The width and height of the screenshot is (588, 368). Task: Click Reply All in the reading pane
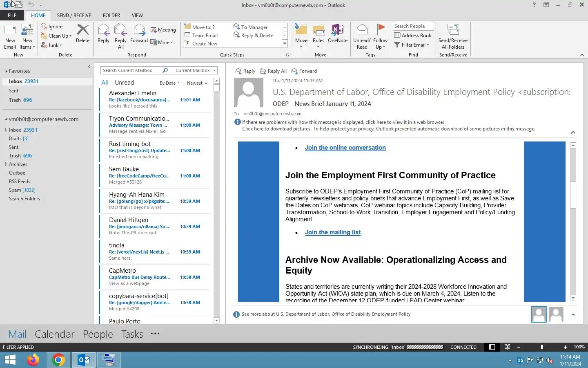coord(273,71)
